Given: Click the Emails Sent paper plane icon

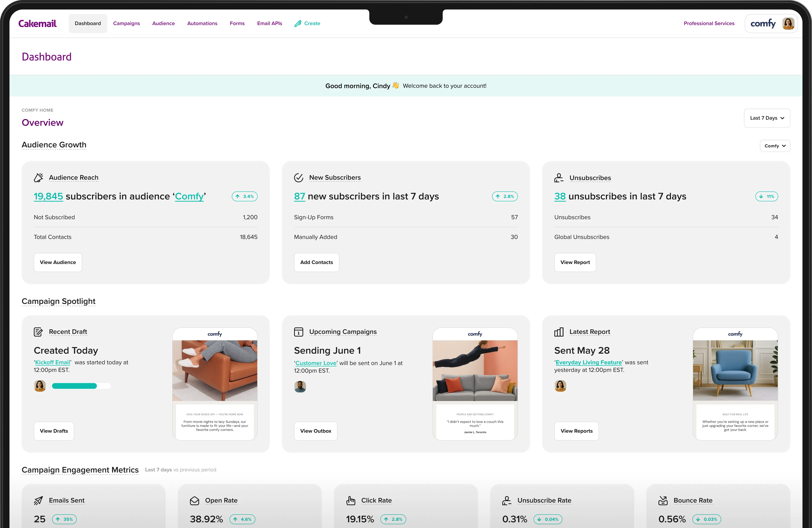Looking at the screenshot, I should (x=38, y=500).
